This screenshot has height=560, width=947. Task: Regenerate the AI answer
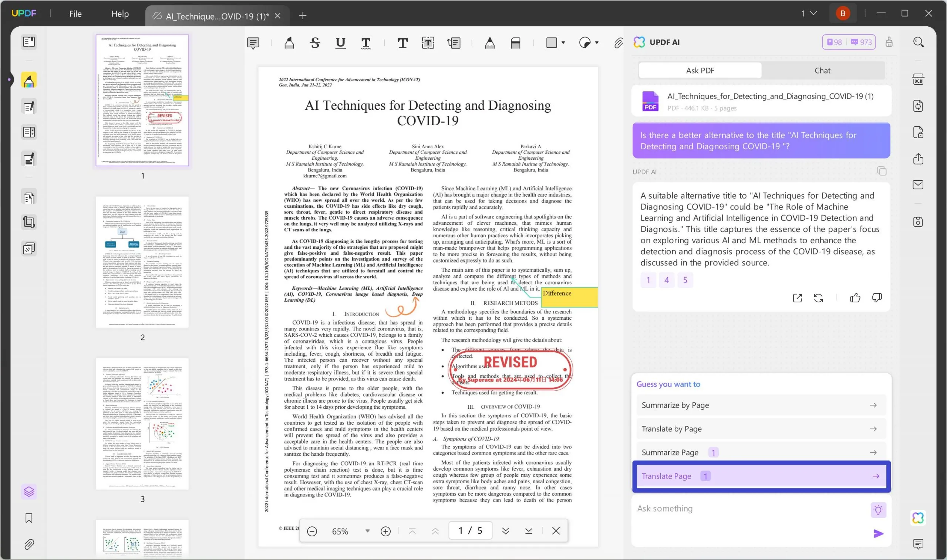(819, 298)
